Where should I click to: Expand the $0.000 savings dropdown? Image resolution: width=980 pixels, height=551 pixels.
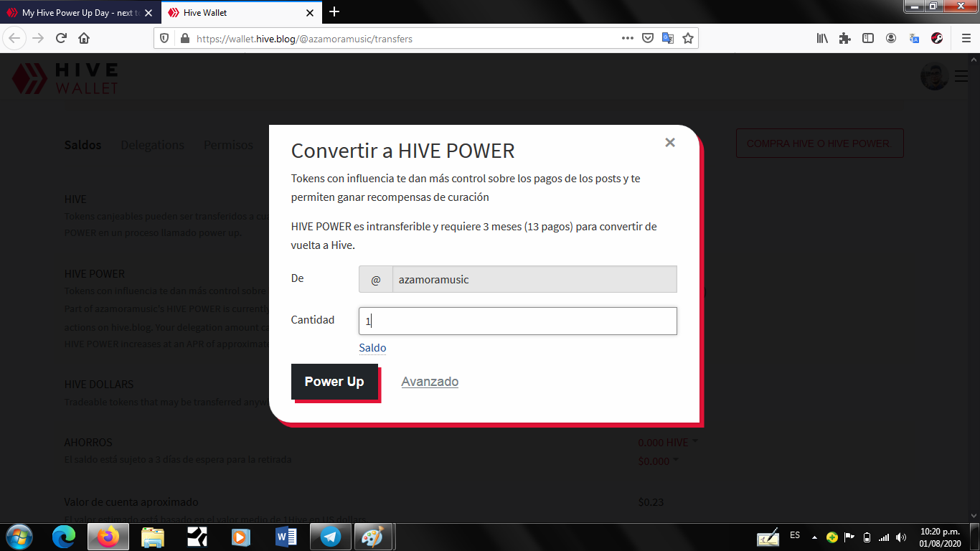click(x=658, y=461)
